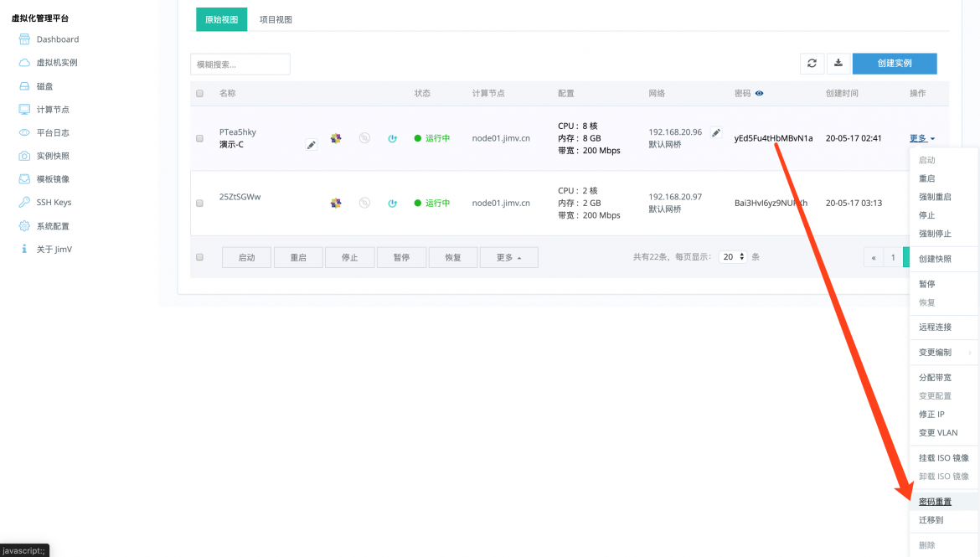Switch to 项目视图 tab
The height and width of the screenshot is (557, 980).
pos(276,19)
